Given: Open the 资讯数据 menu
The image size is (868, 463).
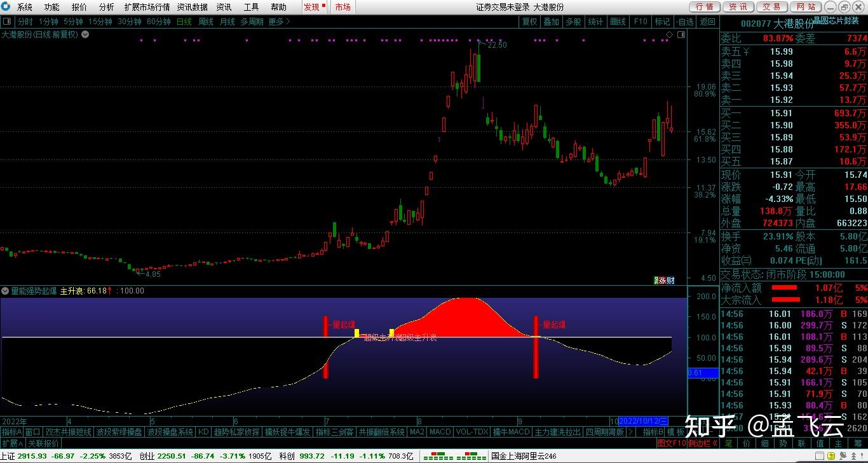Looking at the screenshot, I should pos(192,7).
